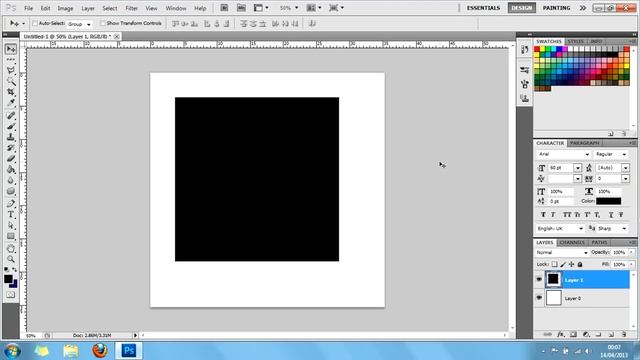This screenshot has height=360, width=640.
Task: Click the foreground color swatch
Action: (x=8, y=279)
